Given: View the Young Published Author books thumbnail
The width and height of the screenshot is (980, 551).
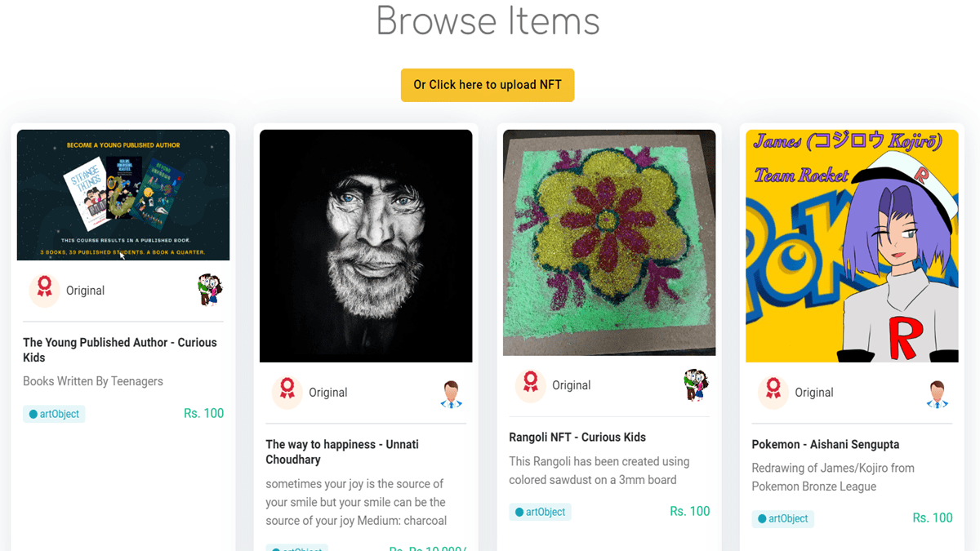Looking at the screenshot, I should click(x=123, y=195).
